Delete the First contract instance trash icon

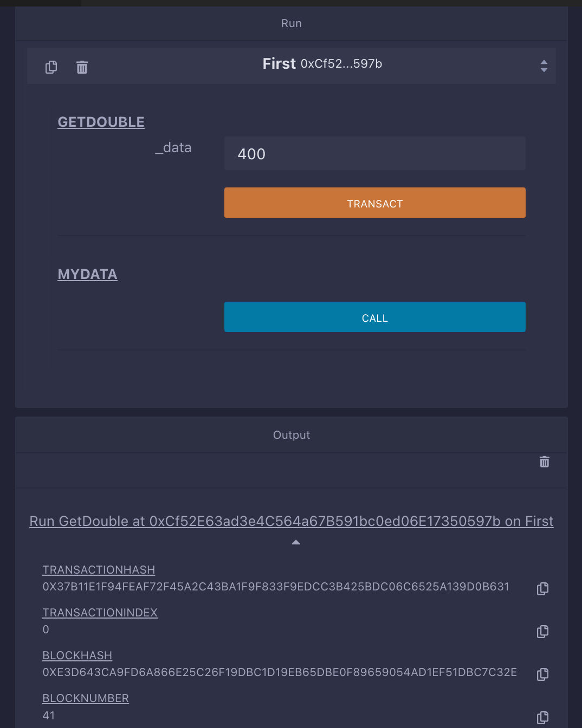tap(82, 67)
